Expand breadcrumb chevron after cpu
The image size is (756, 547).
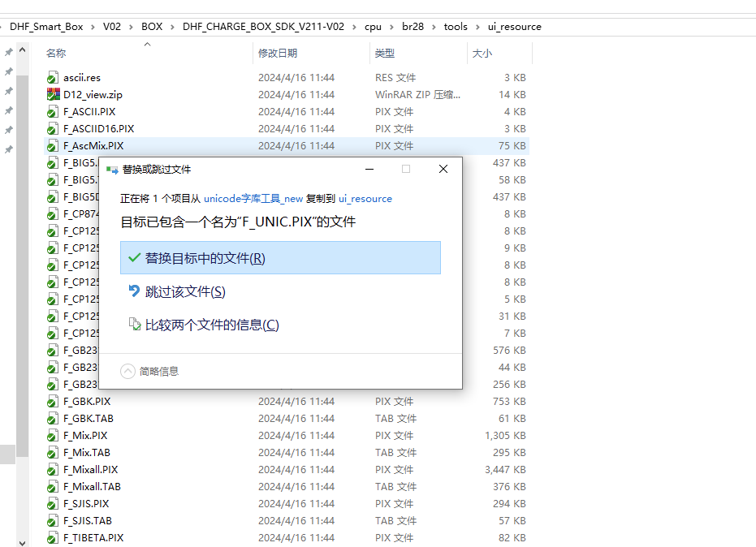pyautogui.click(x=391, y=27)
